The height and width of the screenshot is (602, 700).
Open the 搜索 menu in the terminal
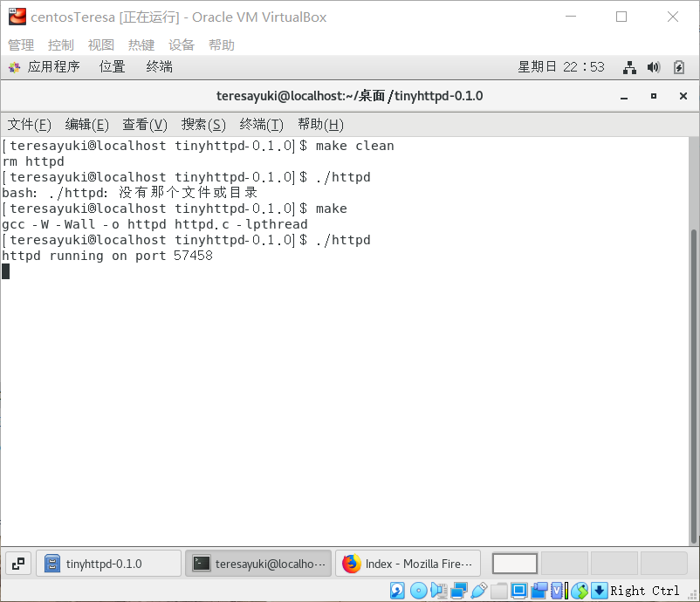coord(203,125)
